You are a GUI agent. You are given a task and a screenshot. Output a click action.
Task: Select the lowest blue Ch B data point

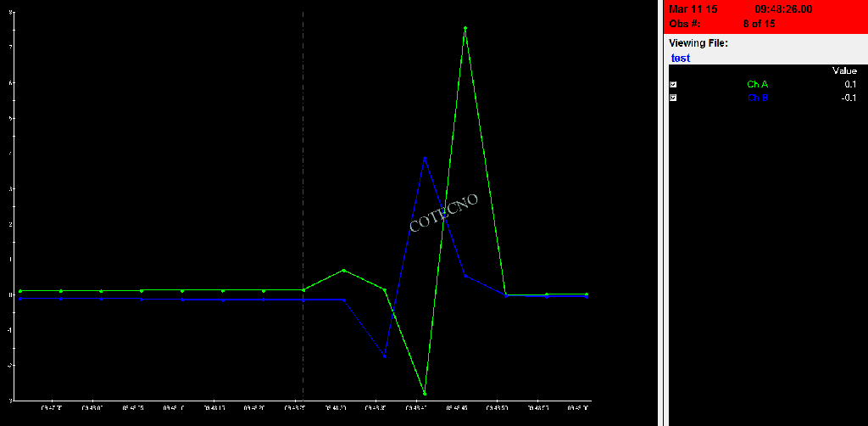pyautogui.click(x=385, y=356)
